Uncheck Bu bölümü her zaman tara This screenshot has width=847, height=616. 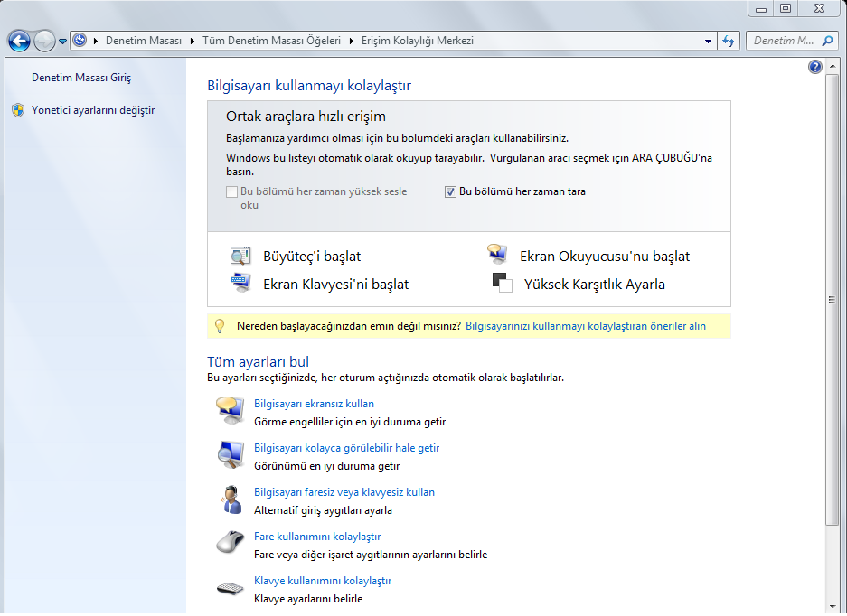(x=450, y=191)
